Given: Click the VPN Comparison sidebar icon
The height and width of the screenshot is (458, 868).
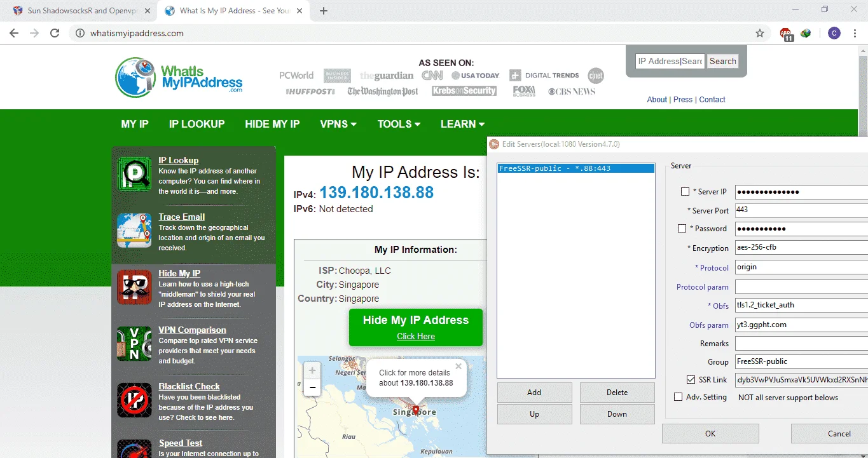Looking at the screenshot, I should (x=134, y=344).
